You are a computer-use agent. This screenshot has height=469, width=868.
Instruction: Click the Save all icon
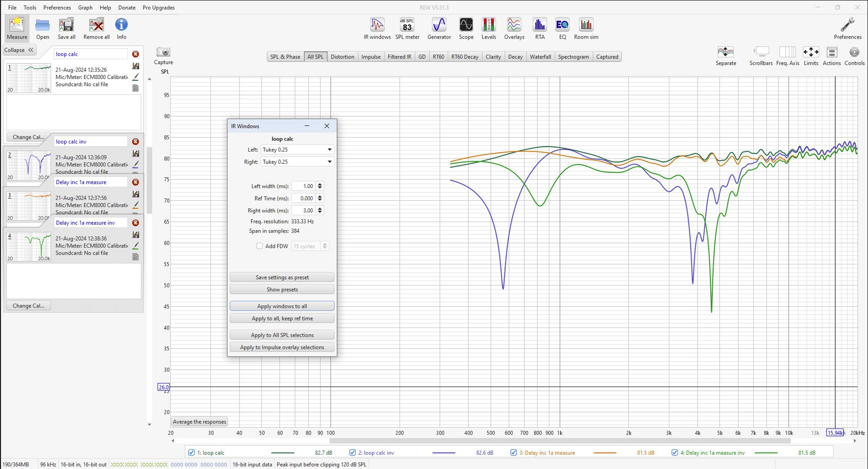(66, 28)
